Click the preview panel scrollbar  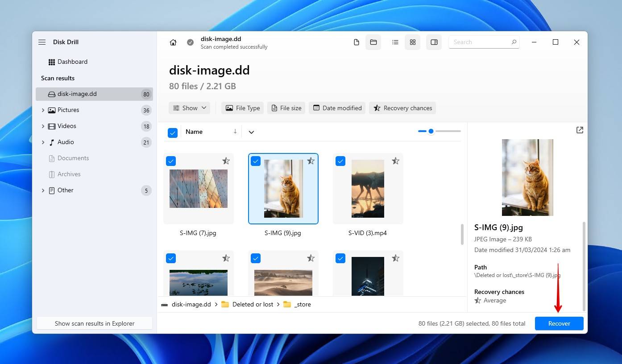pos(584,266)
